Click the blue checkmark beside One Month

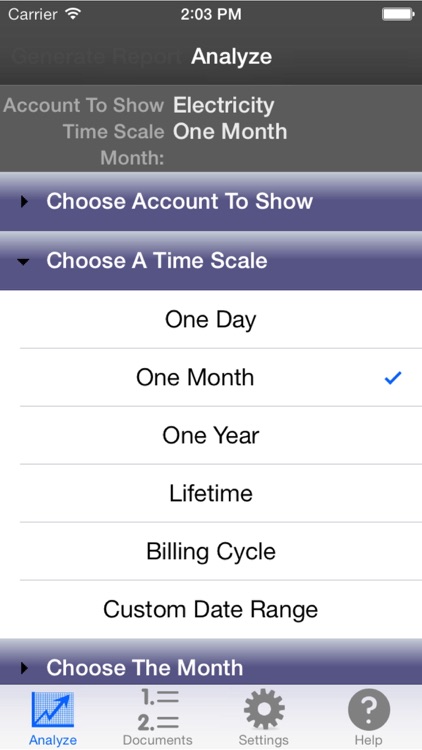pos(393,378)
